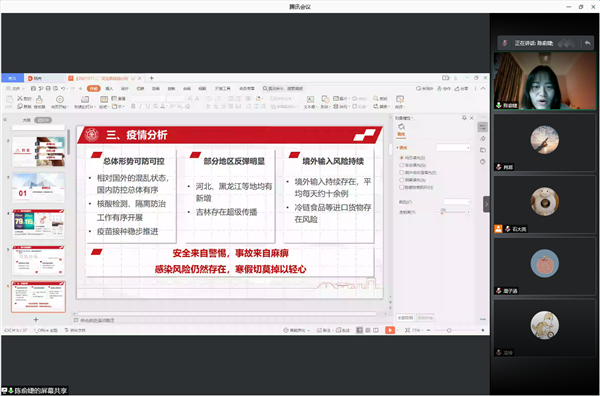The image size is (600, 396).
Task: Click the Bold B formatting icon
Action: tap(133, 106)
